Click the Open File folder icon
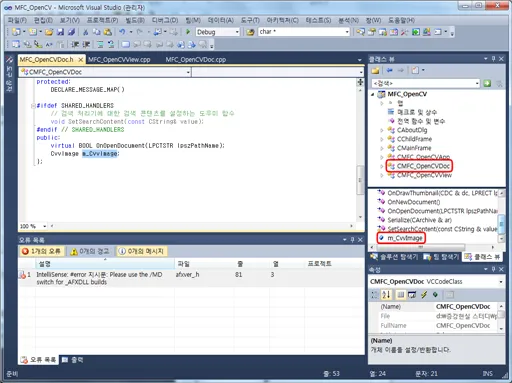512x383 pixels. click(49, 32)
